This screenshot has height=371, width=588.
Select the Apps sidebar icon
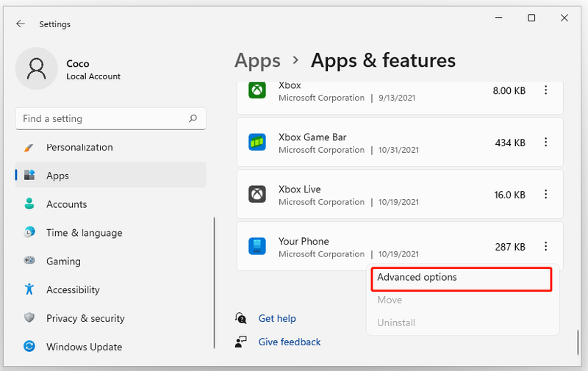click(x=29, y=175)
